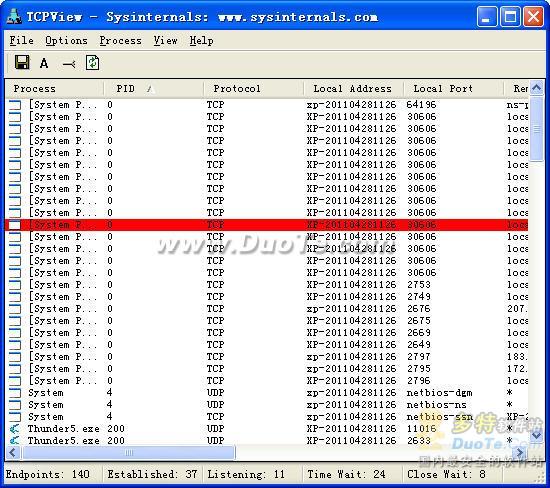Screen dimensions: 550x488
Task: Click the horizontal scrollbar right arrow
Action: (x=520, y=453)
